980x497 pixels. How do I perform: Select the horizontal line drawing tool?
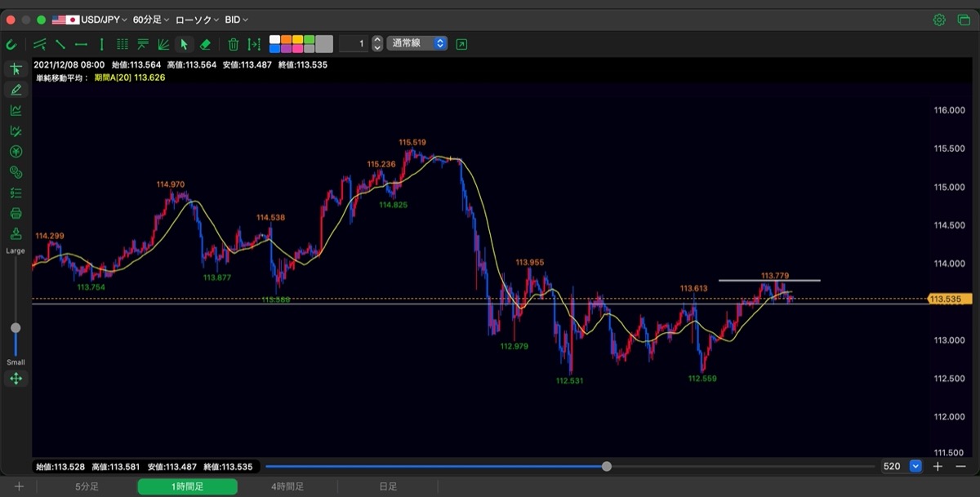tap(81, 44)
